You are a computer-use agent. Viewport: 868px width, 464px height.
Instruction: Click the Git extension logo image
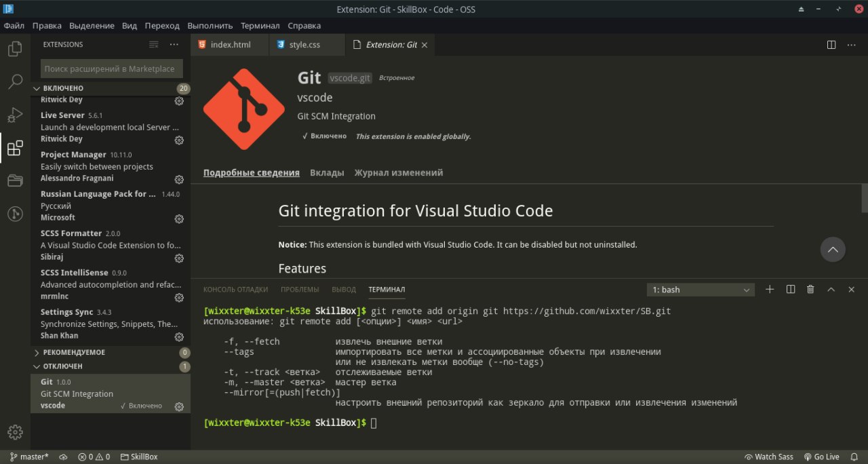244,109
